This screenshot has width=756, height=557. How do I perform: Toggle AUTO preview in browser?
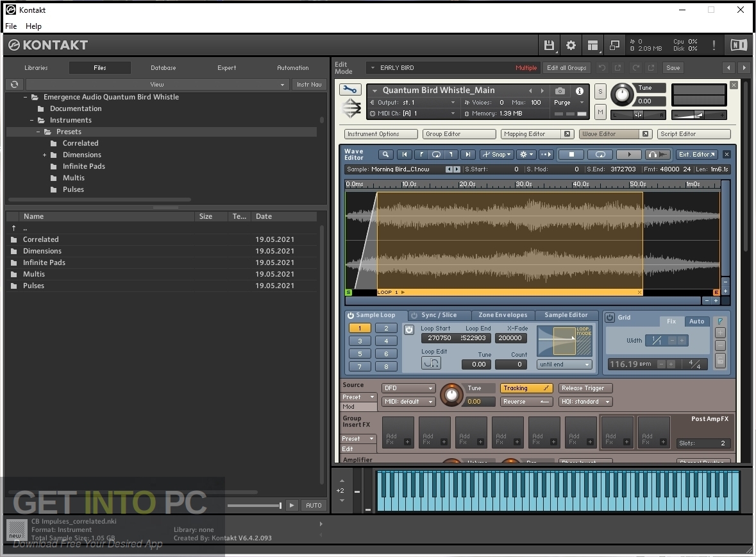point(314,506)
